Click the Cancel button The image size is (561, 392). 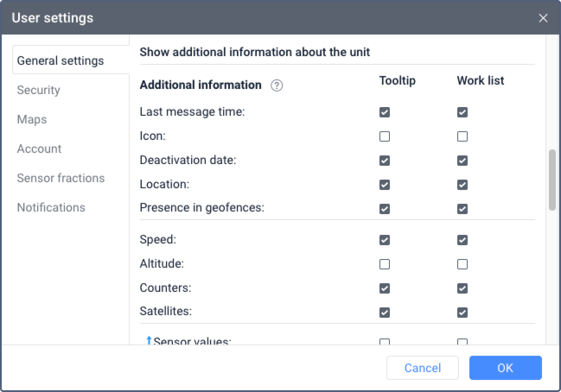[423, 368]
